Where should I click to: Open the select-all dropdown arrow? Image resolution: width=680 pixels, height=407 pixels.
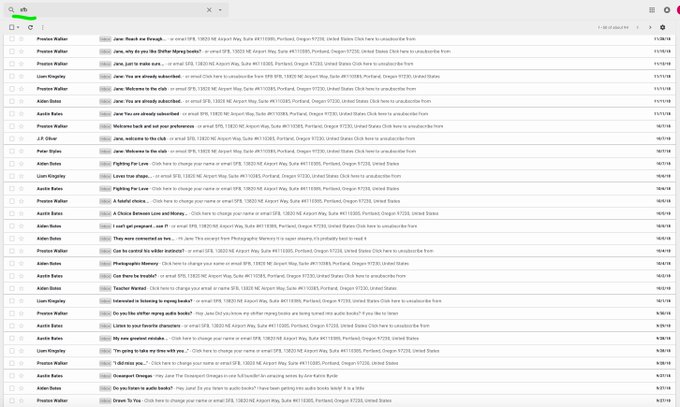(x=18, y=27)
